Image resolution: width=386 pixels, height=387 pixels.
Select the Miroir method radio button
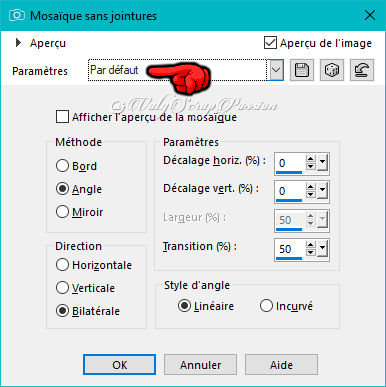click(x=62, y=212)
